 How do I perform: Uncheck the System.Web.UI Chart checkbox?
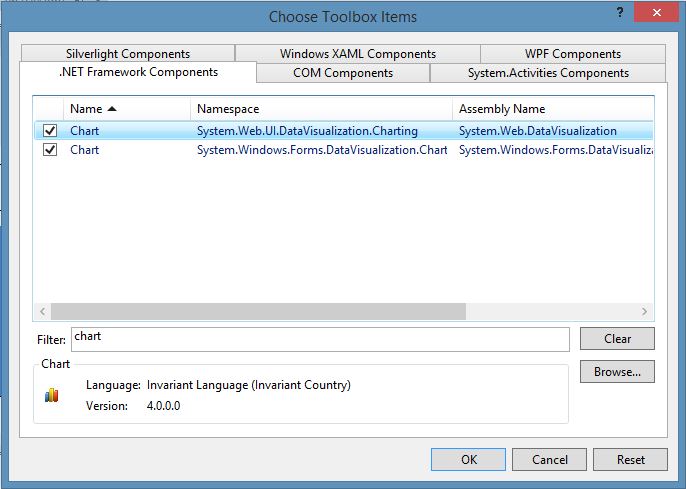click(50, 130)
